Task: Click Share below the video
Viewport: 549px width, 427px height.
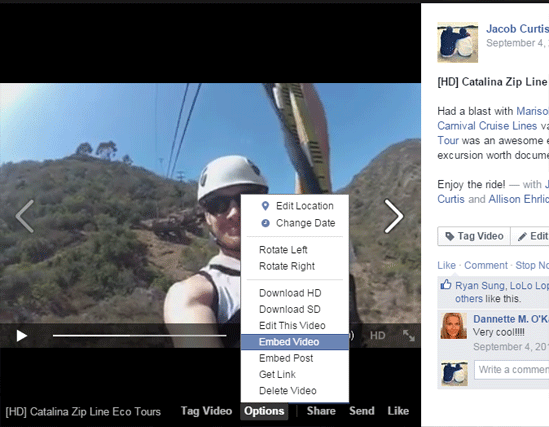Action: (321, 411)
